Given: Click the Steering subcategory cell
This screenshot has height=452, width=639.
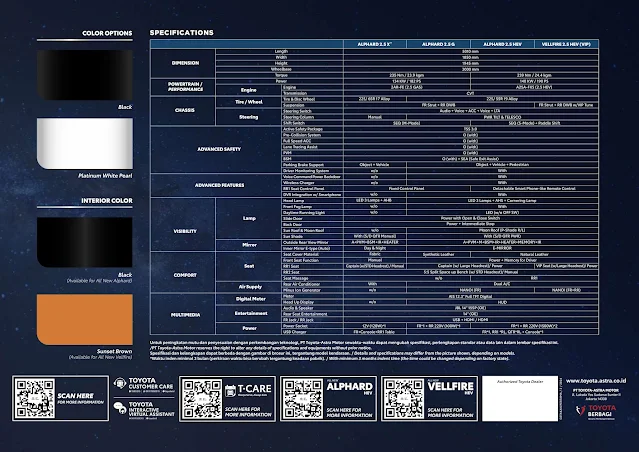Looking at the screenshot, I should 249,117.
